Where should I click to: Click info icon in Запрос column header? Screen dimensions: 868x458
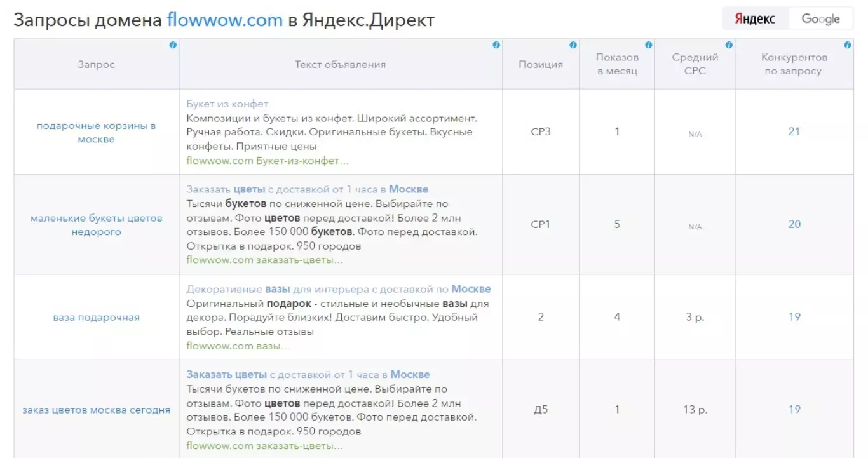pyautogui.click(x=173, y=45)
